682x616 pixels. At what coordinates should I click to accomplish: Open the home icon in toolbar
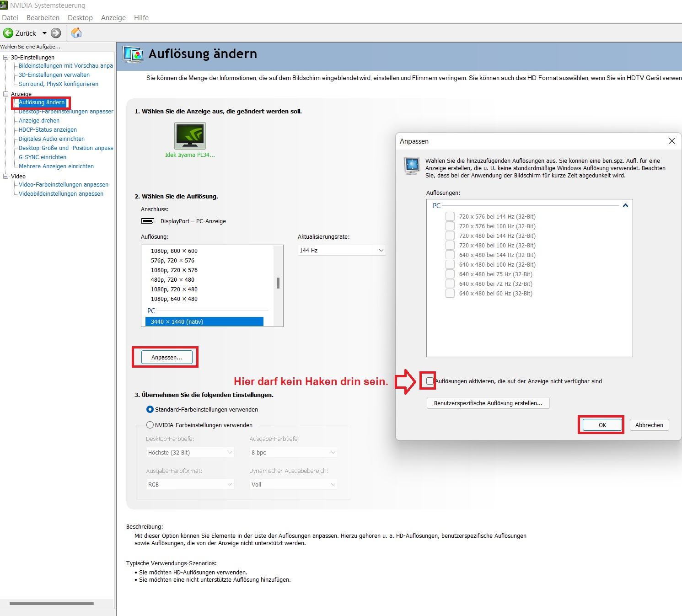pyautogui.click(x=76, y=33)
